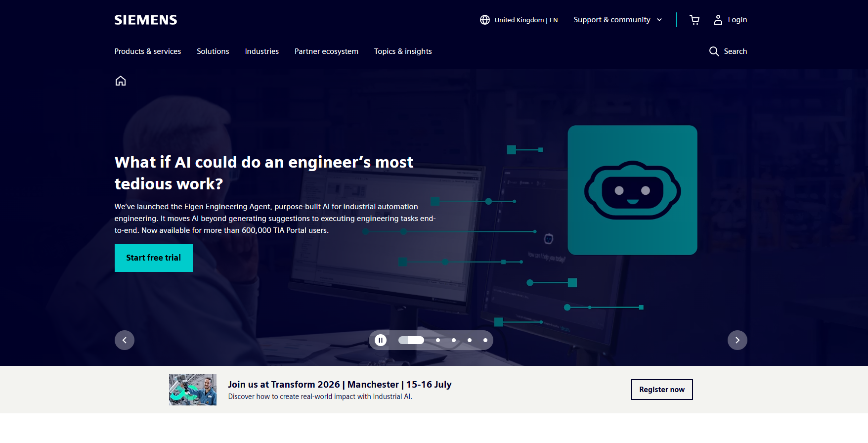Click the Register now button

[662, 390]
